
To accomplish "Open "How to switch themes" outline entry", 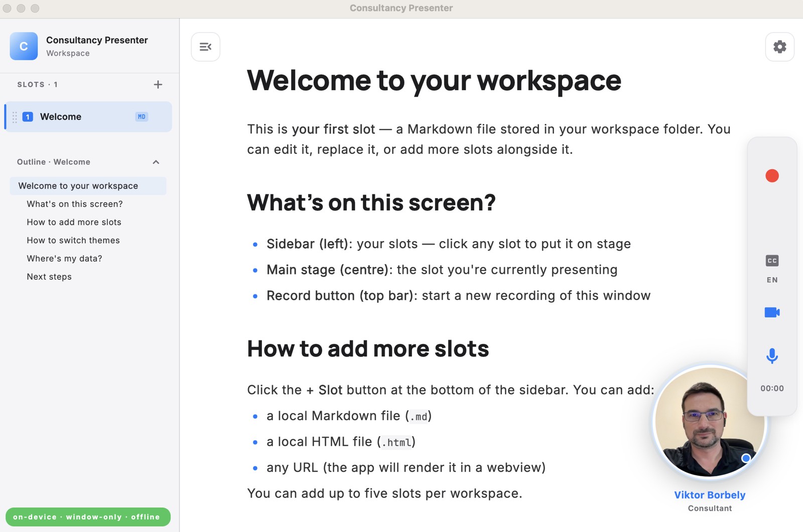I will click(x=73, y=240).
